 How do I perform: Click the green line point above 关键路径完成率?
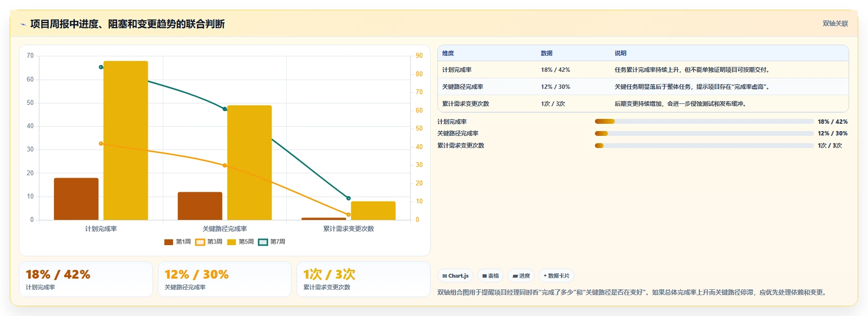point(225,109)
